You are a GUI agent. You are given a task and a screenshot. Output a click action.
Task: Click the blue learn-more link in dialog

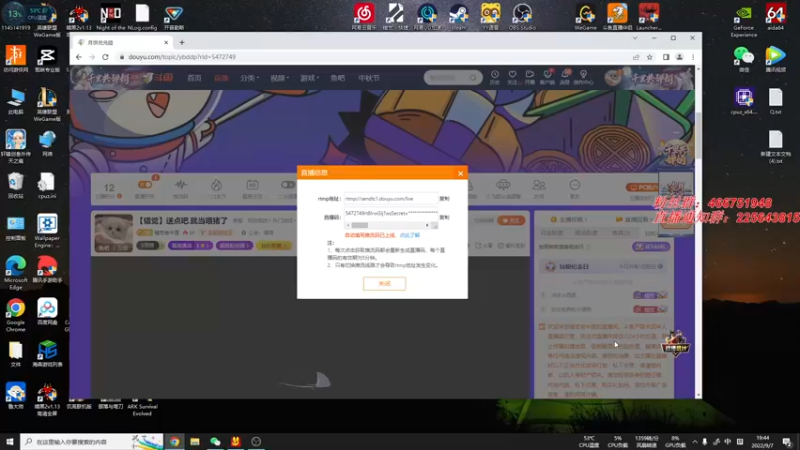click(410, 235)
